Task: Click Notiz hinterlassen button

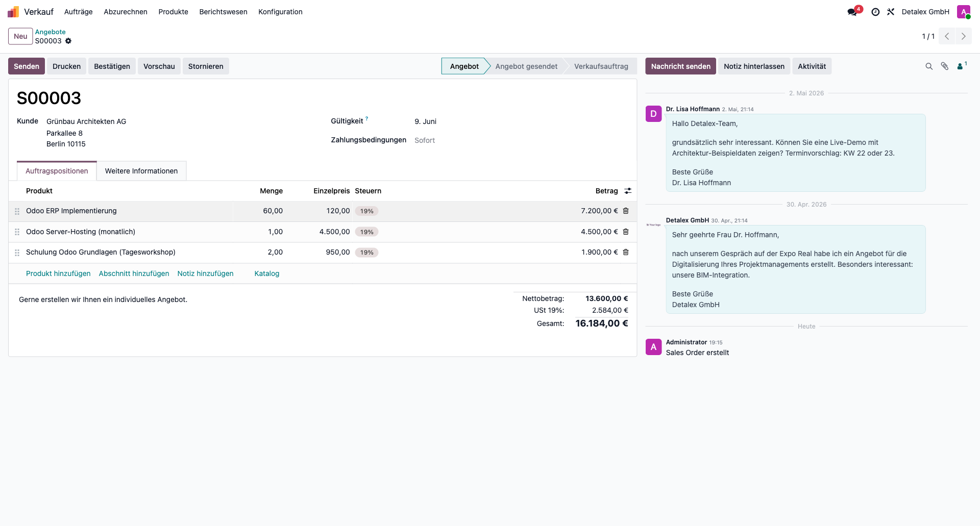Action: point(754,66)
